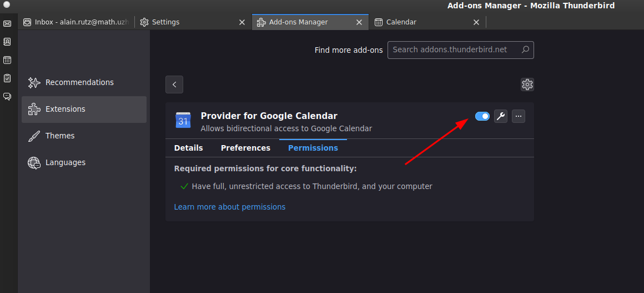Open the three-dots more options menu
This screenshot has width=644, height=293.
519,116
